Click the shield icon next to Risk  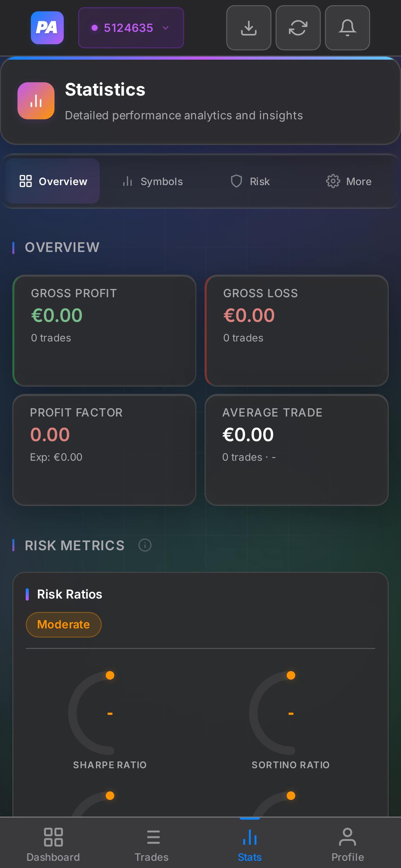click(x=236, y=181)
